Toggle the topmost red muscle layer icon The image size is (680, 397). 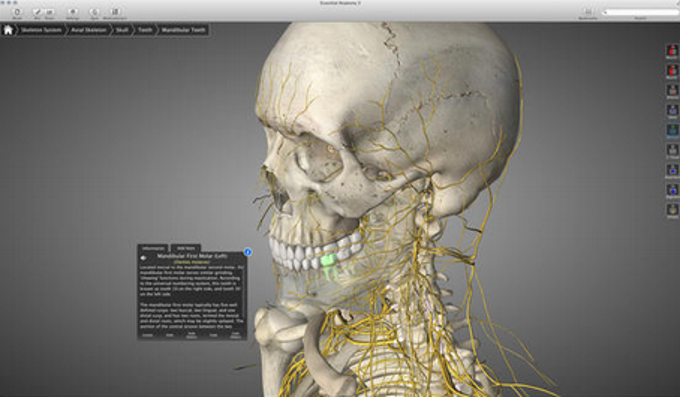click(672, 51)
